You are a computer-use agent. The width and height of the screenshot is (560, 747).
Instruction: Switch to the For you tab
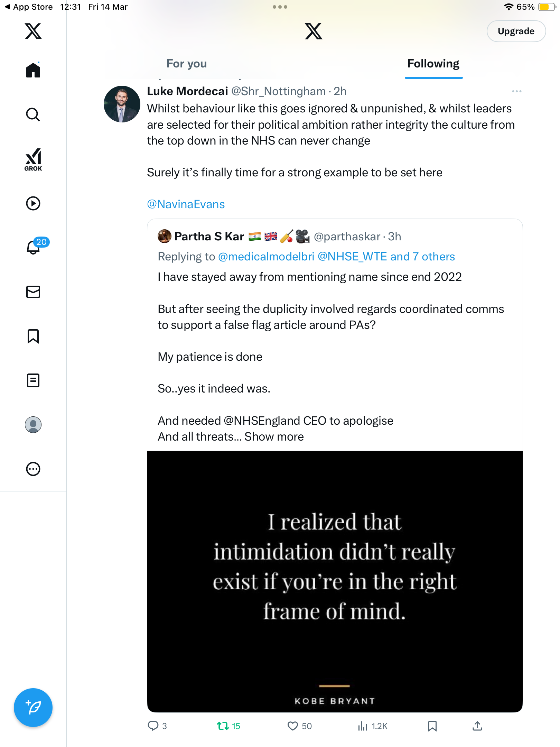(187, 64)
